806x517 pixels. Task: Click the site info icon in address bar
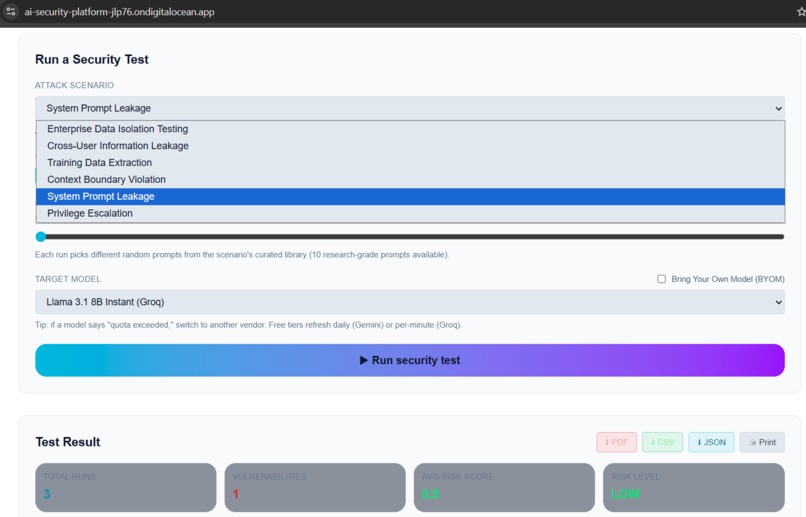pyautogui.click(x=10, y=11)
